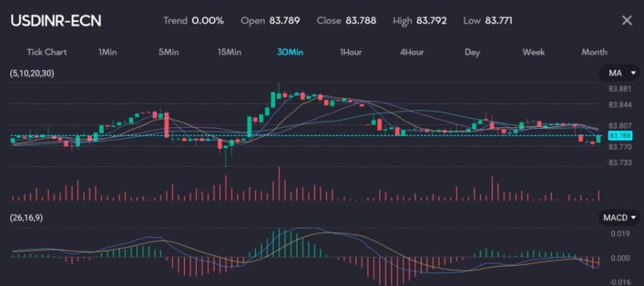Close the USDINR-ECN chart panel
Image resolution: width=644 pixels, height=286 pixels.
coord(626,20)
